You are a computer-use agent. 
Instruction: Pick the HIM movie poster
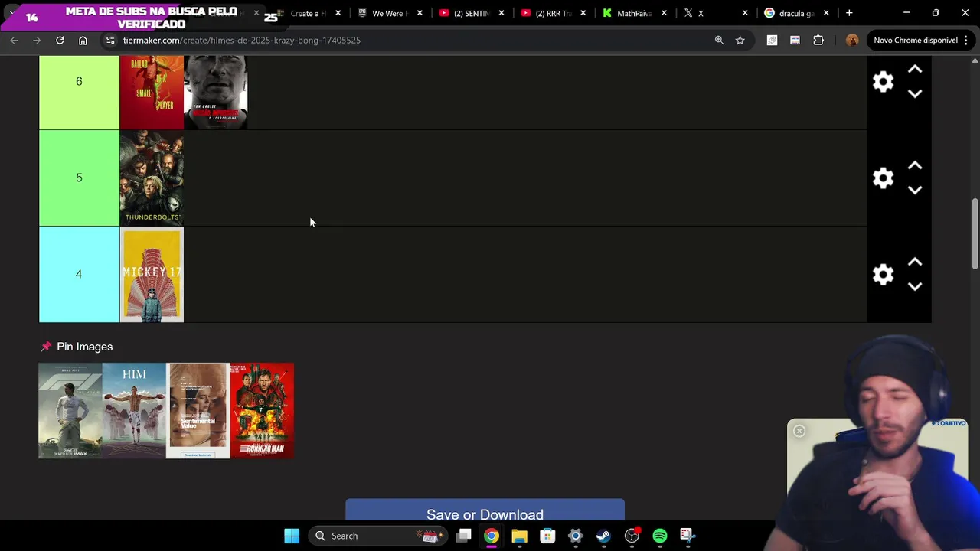[134, 411]
